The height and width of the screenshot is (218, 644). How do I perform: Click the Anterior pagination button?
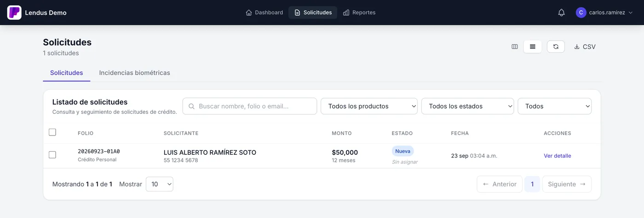tap(500, 184)
